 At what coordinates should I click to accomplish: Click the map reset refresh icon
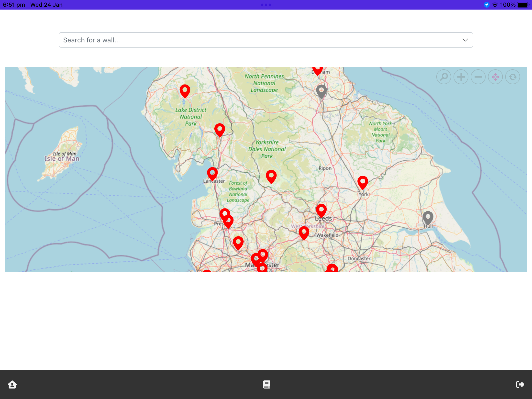513,77
